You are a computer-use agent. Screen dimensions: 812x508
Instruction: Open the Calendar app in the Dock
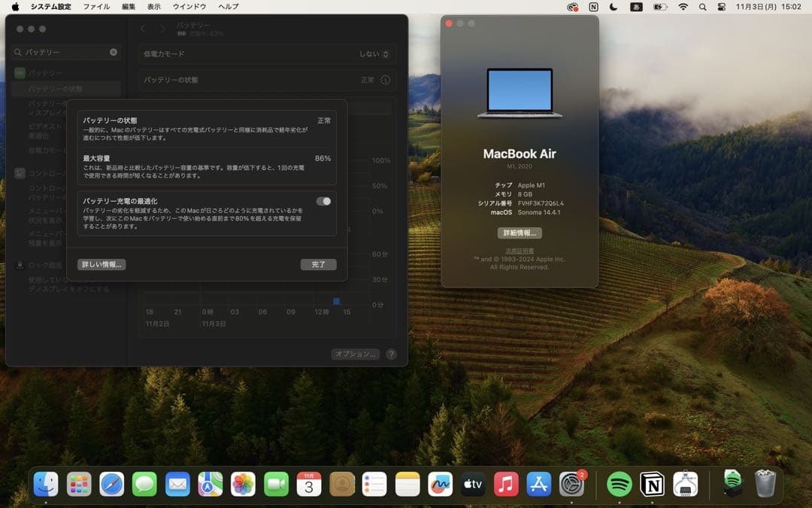tap(308, 485)
